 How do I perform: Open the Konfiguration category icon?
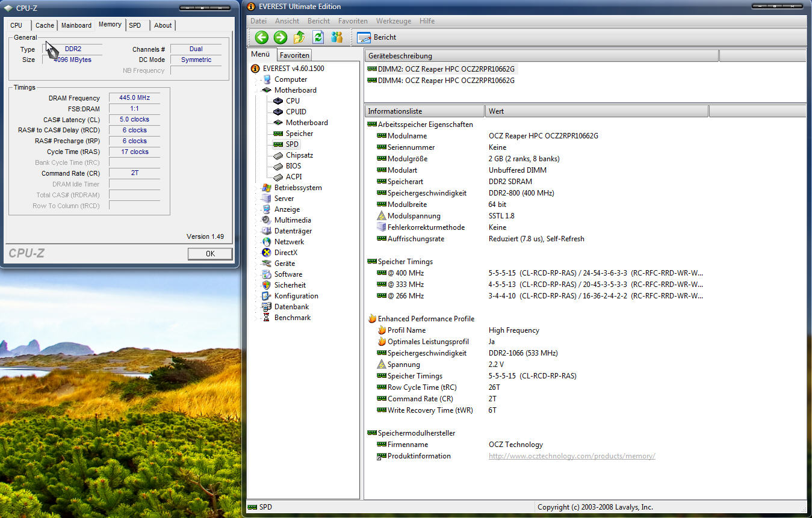pos(267,296)
